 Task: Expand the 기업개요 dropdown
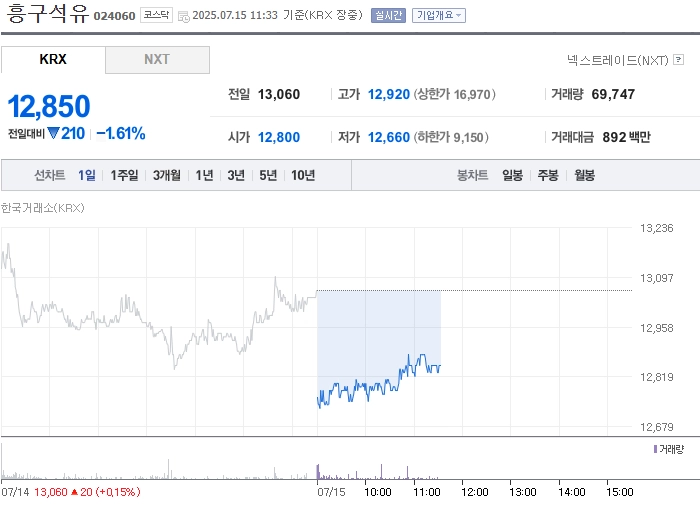pos(438,16)
